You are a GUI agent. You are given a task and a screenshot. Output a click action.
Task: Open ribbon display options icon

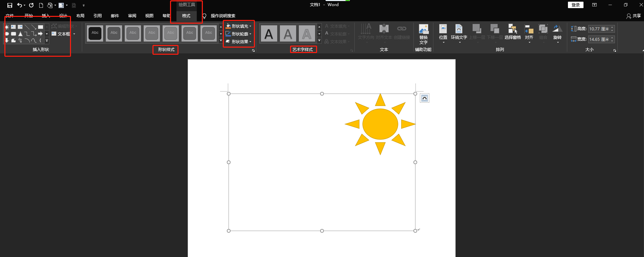point(594,5)
